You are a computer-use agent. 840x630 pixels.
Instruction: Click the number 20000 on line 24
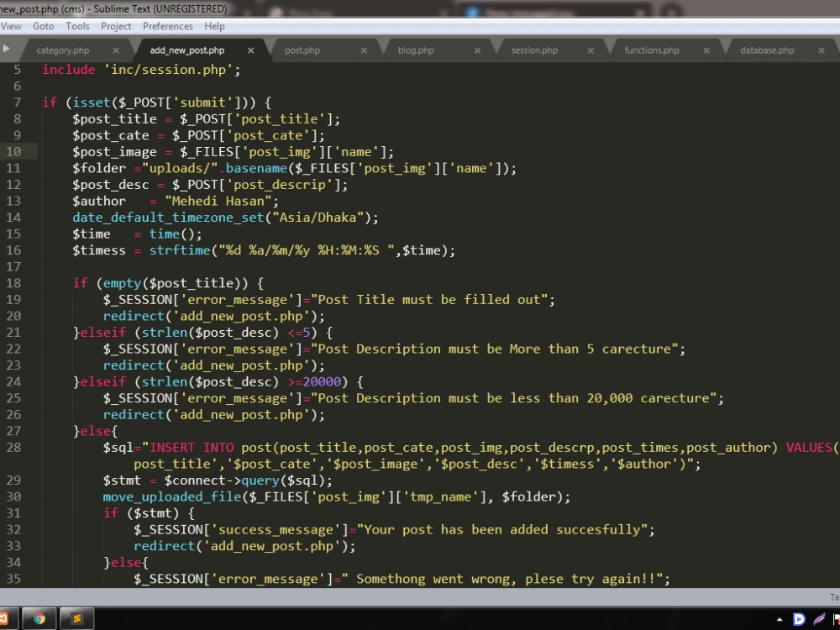pos(322,382)
